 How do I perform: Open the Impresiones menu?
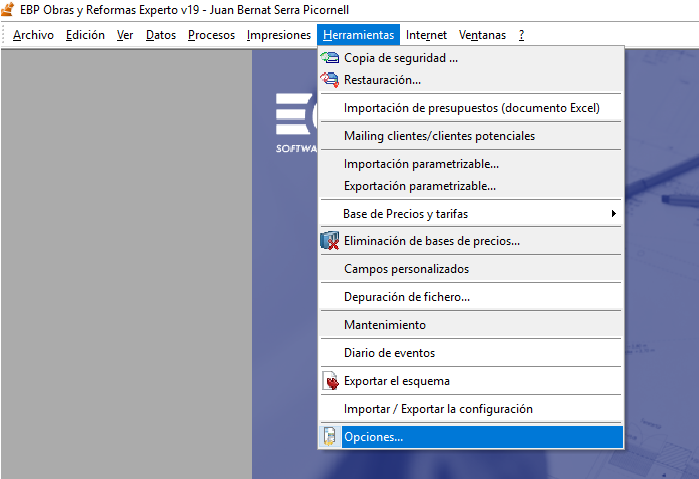point(279,35)
